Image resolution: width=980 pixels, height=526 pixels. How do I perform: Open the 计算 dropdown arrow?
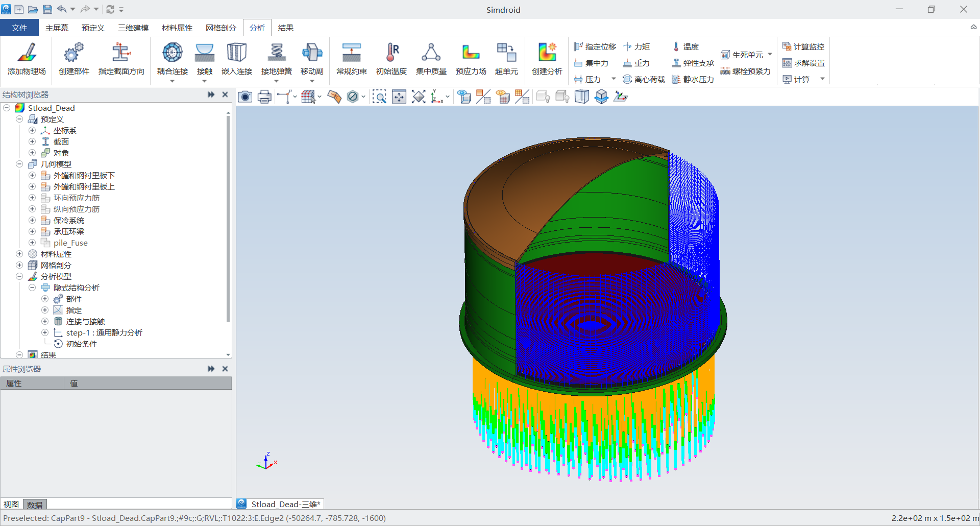[822, 79]
